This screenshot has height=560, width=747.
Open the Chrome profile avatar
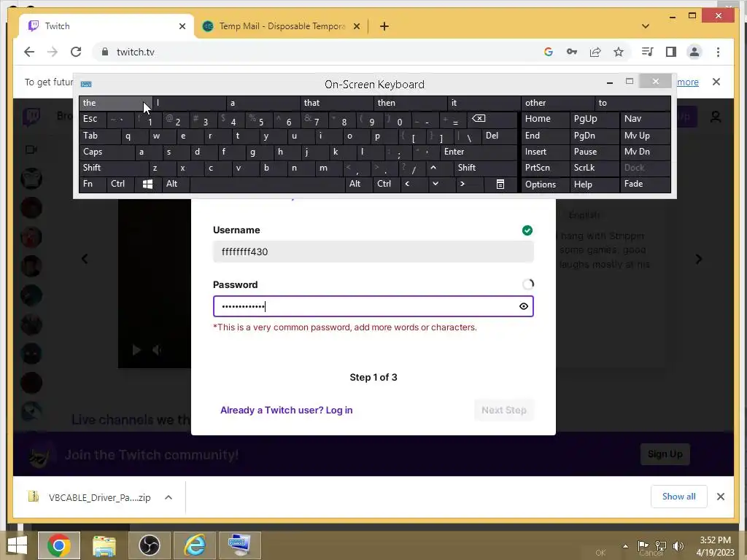pyautogui.click(x=694, y=52)
